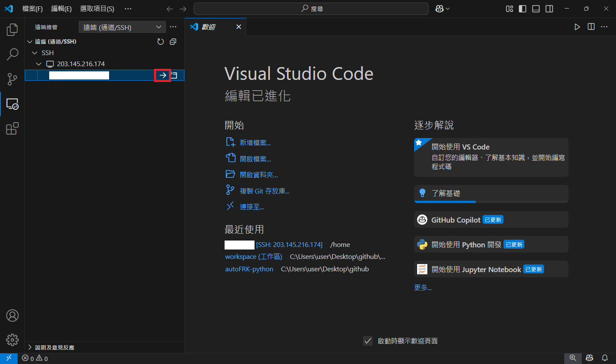Open editor more actions ellipsis
The width and height of the screenshot is (616, 364).
[x=604, y=27]
